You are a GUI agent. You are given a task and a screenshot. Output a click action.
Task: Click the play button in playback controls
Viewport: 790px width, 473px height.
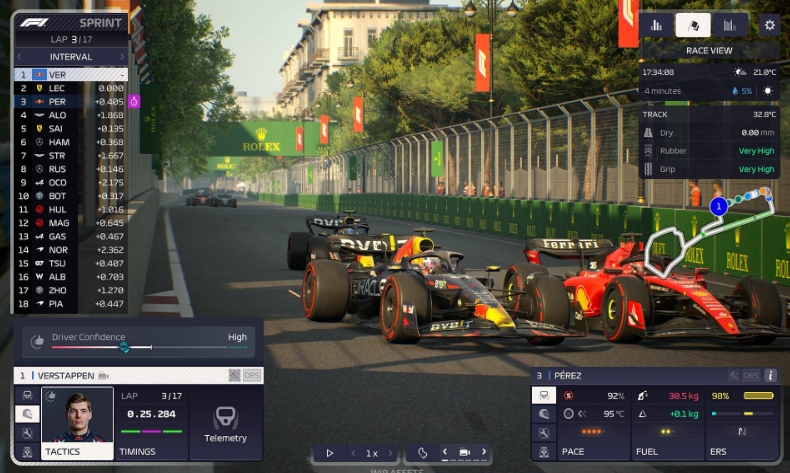pos(330,453)
